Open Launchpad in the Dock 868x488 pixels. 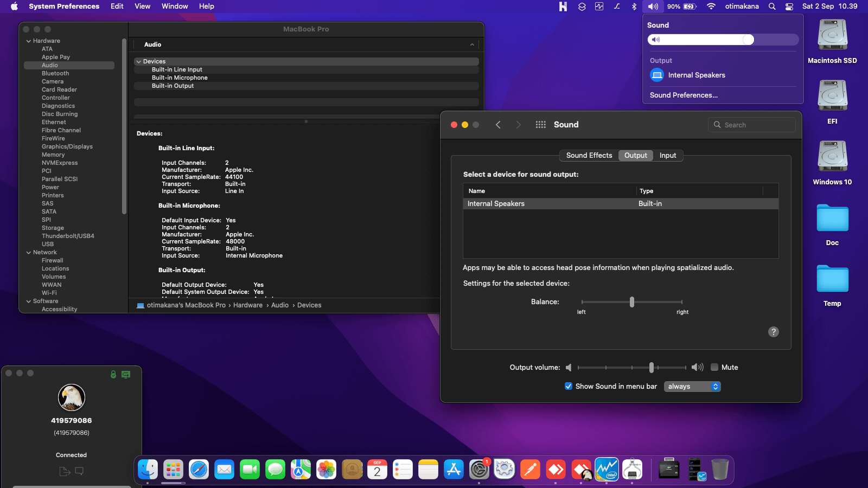173,470
